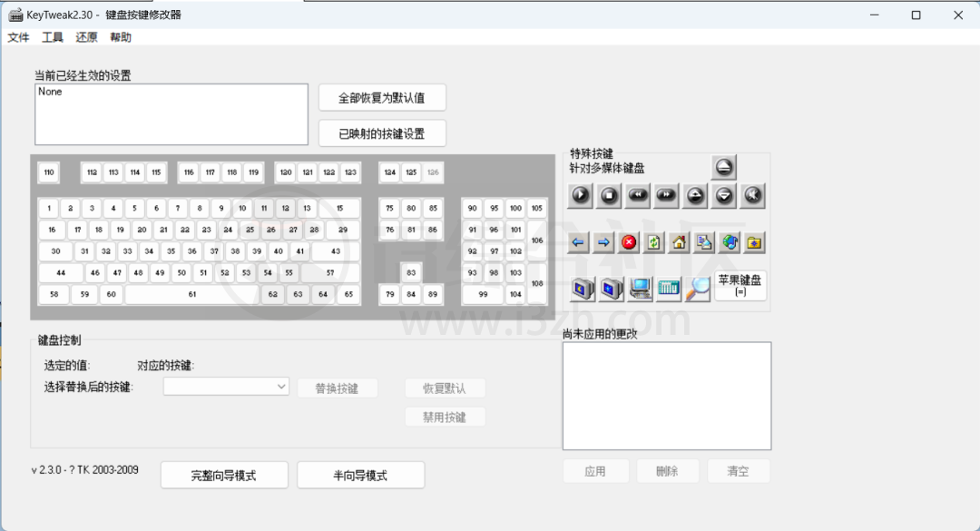Click 已映射的按键设置 button
The width and height of the screenshot is (980, 531).
tap(382, 133)
